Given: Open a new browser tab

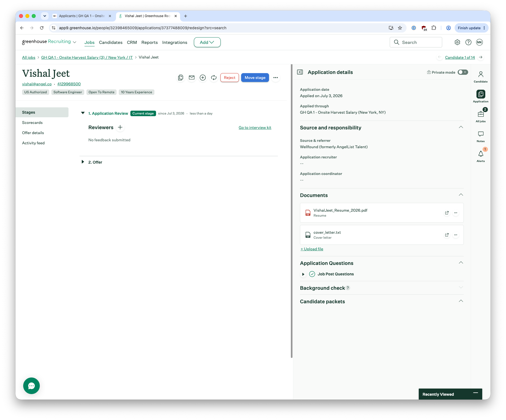Looking at the screenshot, I should coord(186,16).
